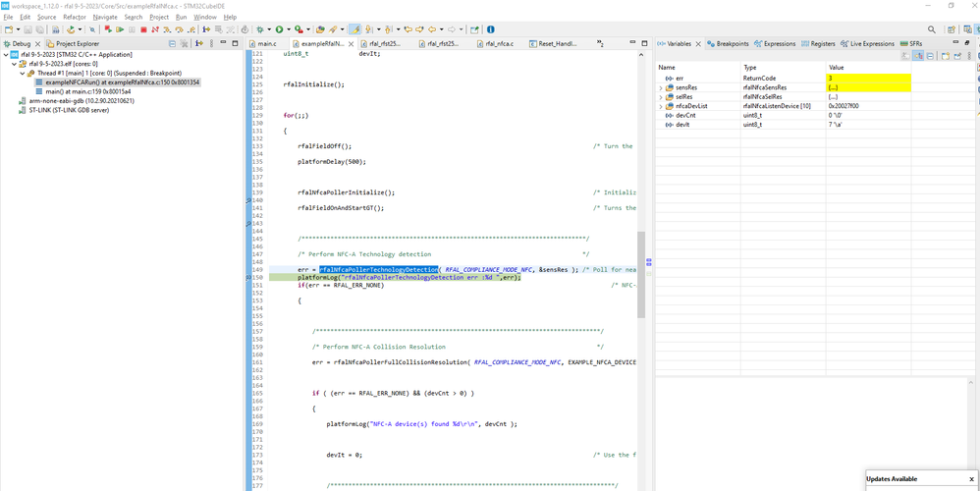
Task: Select the exampleNFCARun() stack frame
Action: 119,82
